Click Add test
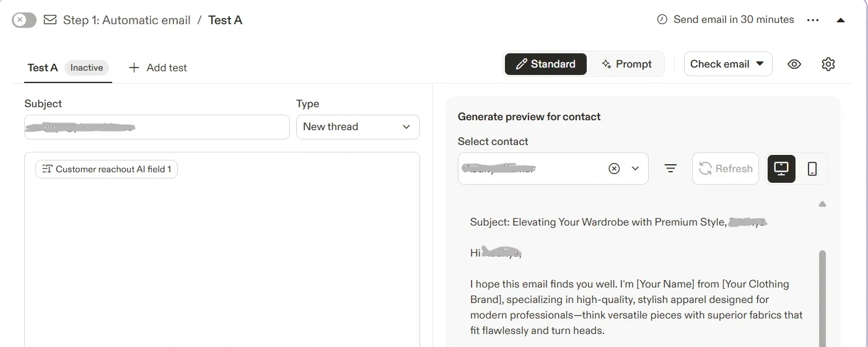Viewport: 868px width, 347px height. point(157,68)
